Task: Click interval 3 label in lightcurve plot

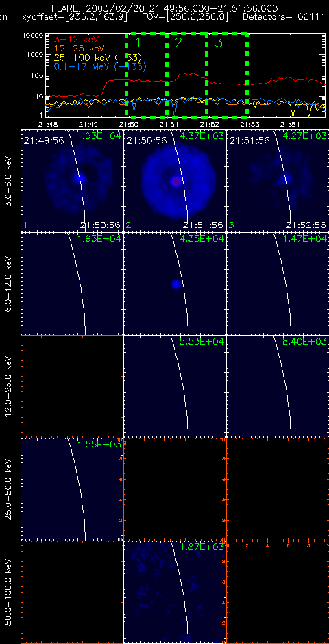Action: point(219,42)
